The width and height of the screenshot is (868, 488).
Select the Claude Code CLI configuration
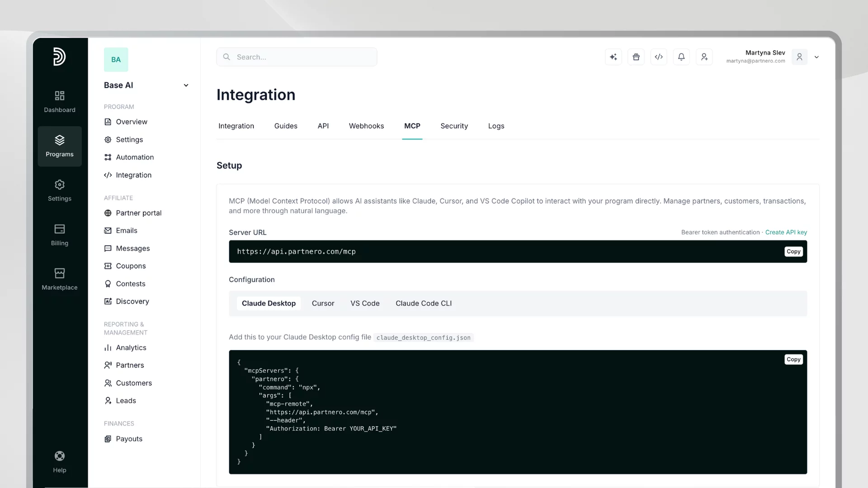coord(423,303)
